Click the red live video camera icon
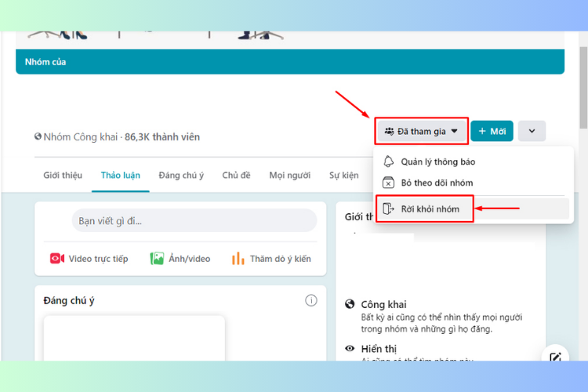Image resolution: width=588 pixels, height=392 pixels. pyautogui.click(x=57, y=259)
